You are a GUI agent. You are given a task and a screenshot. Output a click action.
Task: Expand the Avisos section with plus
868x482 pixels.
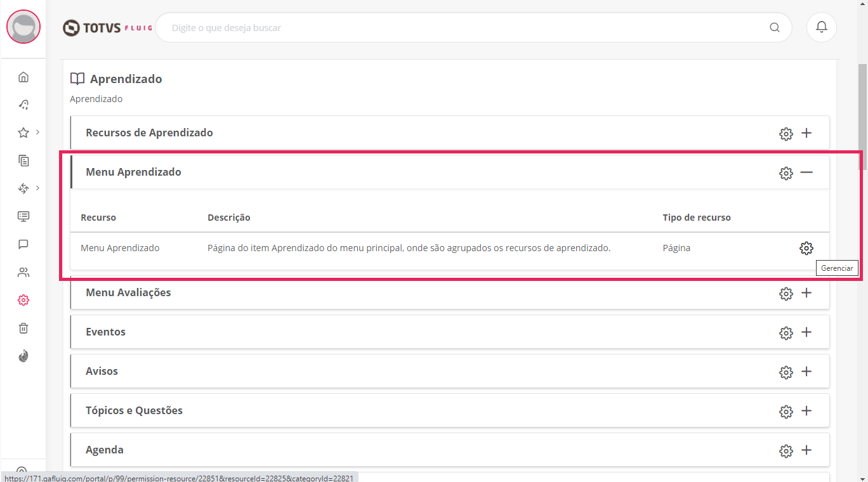pos(806,372)
